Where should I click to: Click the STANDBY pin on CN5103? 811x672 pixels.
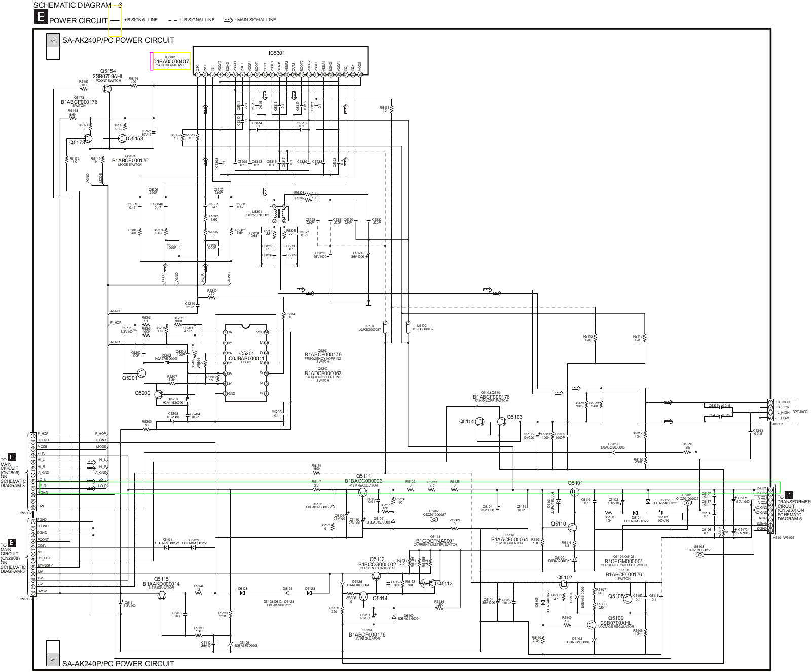coord(45,565)
